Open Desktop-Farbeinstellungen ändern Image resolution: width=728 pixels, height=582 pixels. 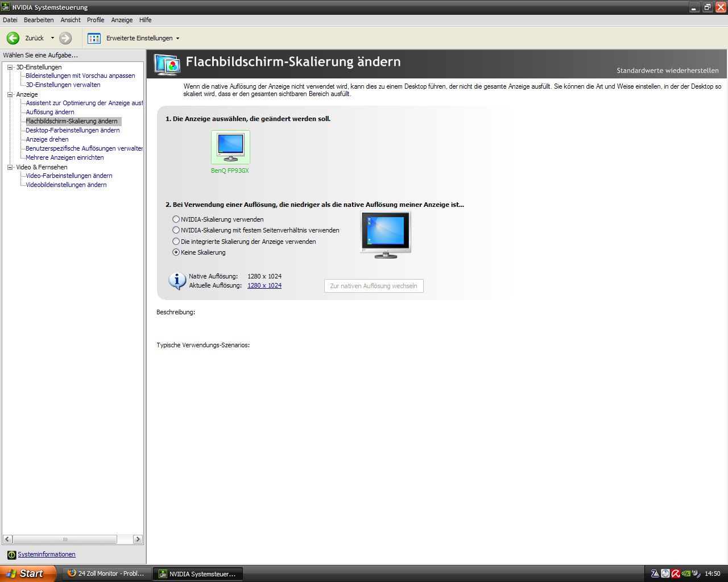tap(73, 130)
